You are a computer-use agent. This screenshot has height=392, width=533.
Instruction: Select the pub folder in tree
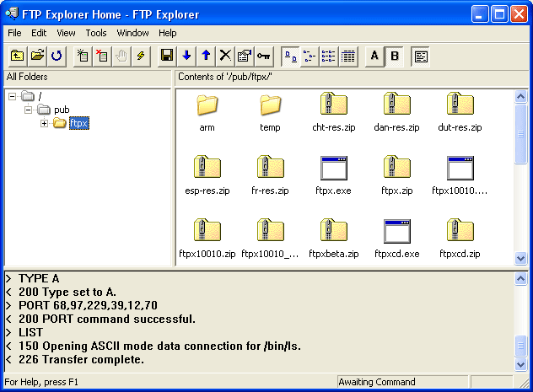(x=62, y=110)
